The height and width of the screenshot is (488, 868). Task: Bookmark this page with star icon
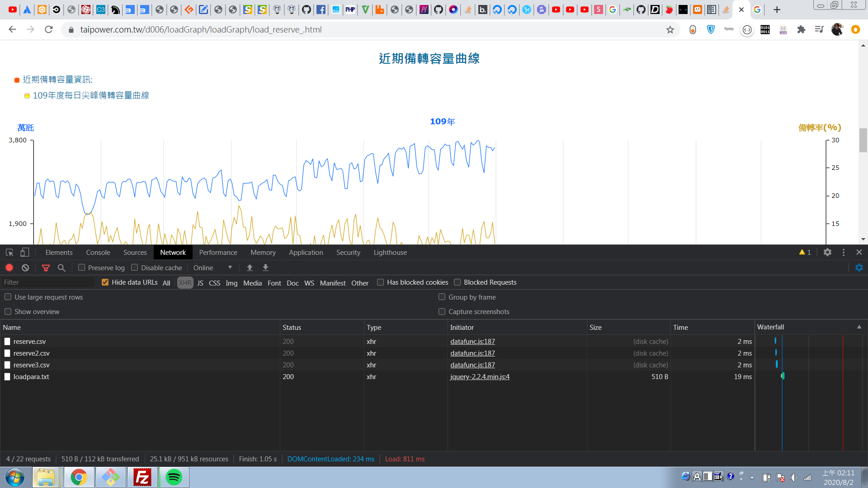point(670,30)
